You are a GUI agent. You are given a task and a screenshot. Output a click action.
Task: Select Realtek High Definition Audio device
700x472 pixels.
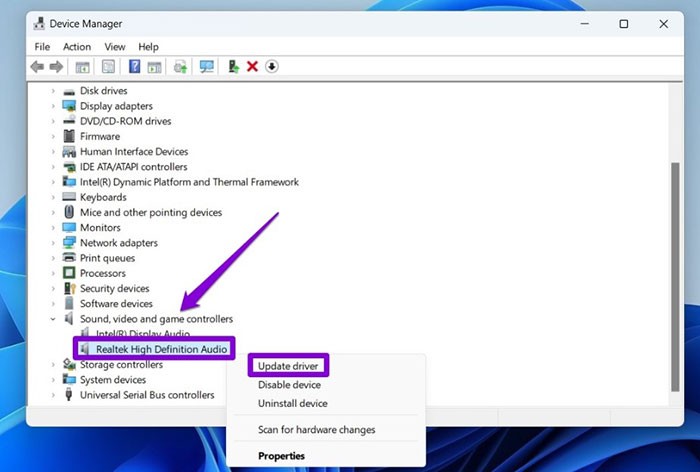pos(163,349)
